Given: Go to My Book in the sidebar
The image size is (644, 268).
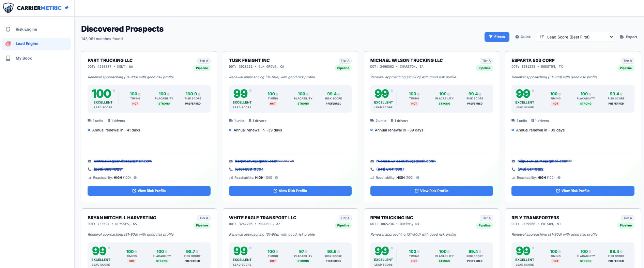Looking at the screenshot, I should (36, 58).
